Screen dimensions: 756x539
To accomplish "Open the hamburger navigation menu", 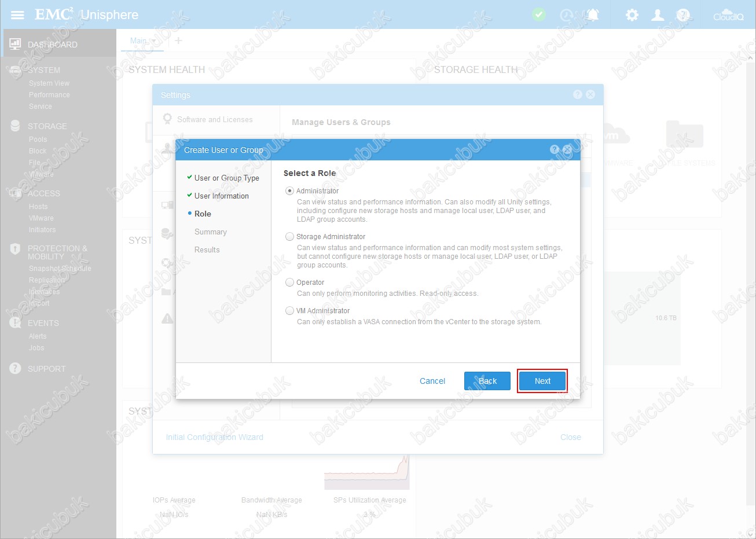I will pyautogui.click(x=18, y=14).
